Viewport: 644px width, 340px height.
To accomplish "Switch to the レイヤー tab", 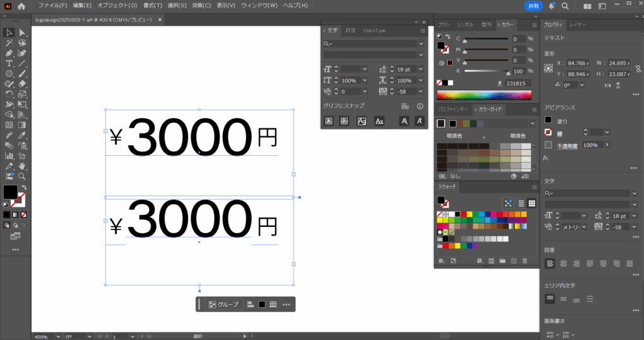I will (577, 24).
